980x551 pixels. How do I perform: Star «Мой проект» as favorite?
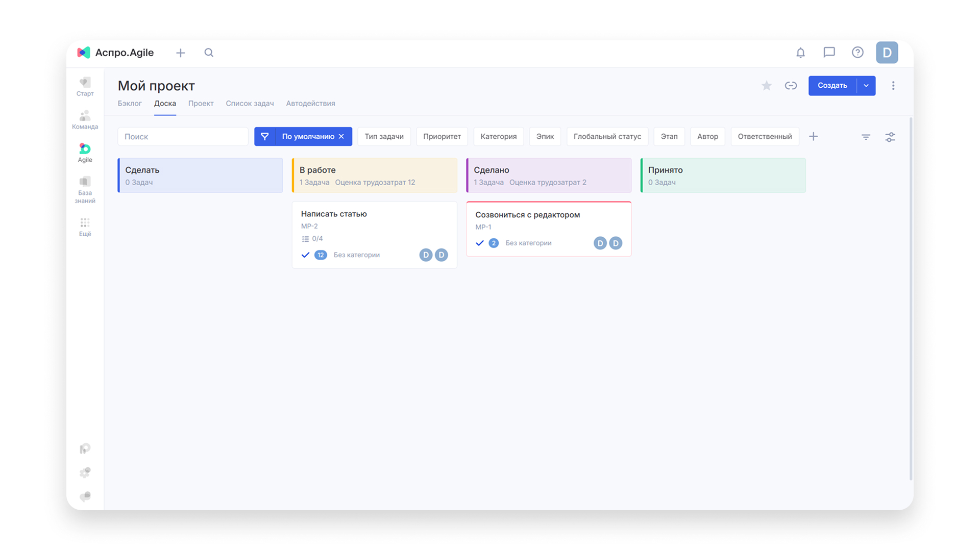(x=767, y=86)
